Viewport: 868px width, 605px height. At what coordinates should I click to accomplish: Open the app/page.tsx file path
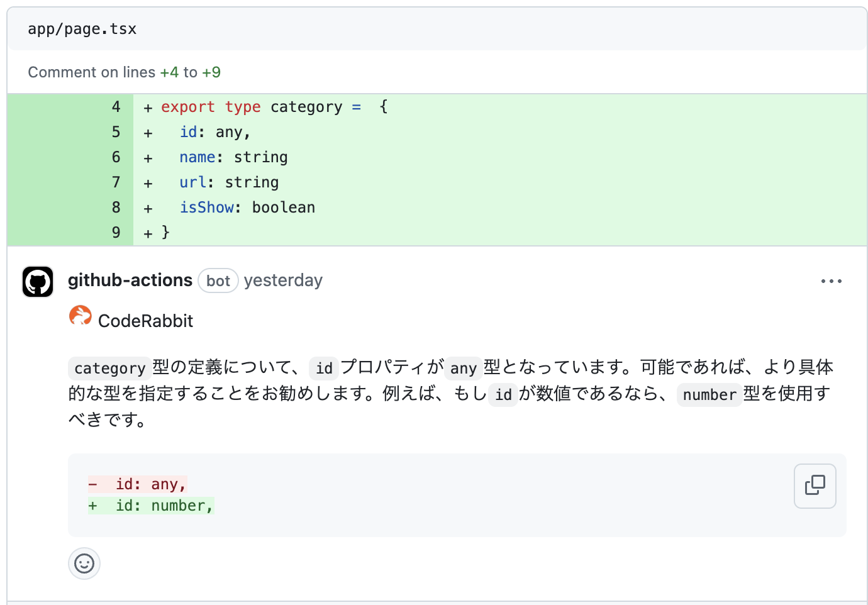pyautogui.click(x=82, y=30)
